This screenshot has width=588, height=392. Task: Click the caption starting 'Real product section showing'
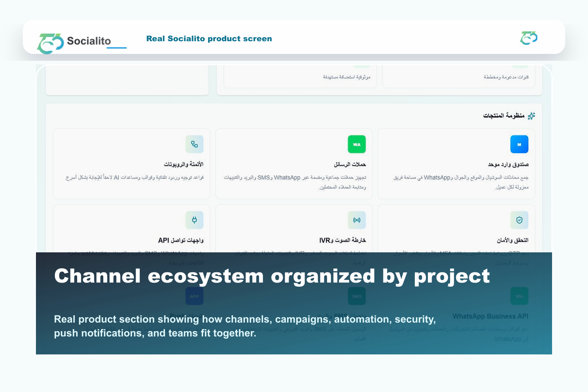pos(245,326)
